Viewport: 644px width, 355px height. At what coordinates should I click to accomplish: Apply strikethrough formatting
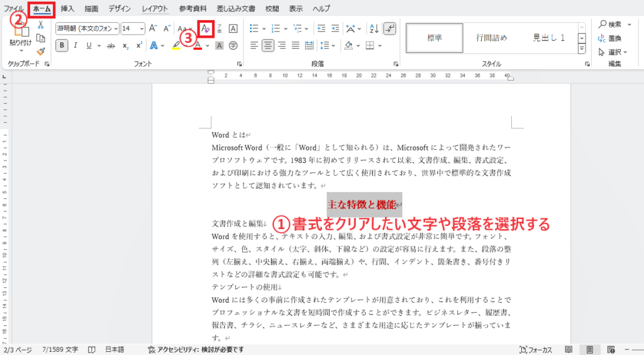pos(111,45)
